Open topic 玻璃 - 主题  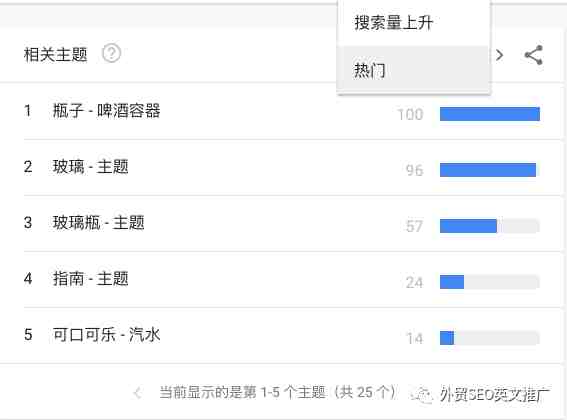[x=91, y=167]
